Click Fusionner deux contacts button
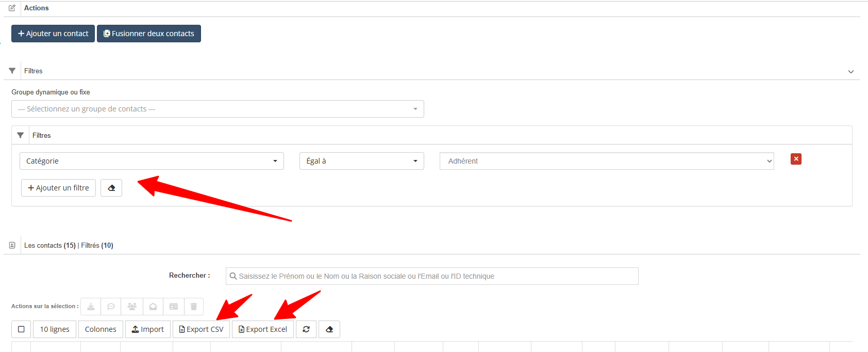Screen dimensions: 868x352 pos(149,34)
